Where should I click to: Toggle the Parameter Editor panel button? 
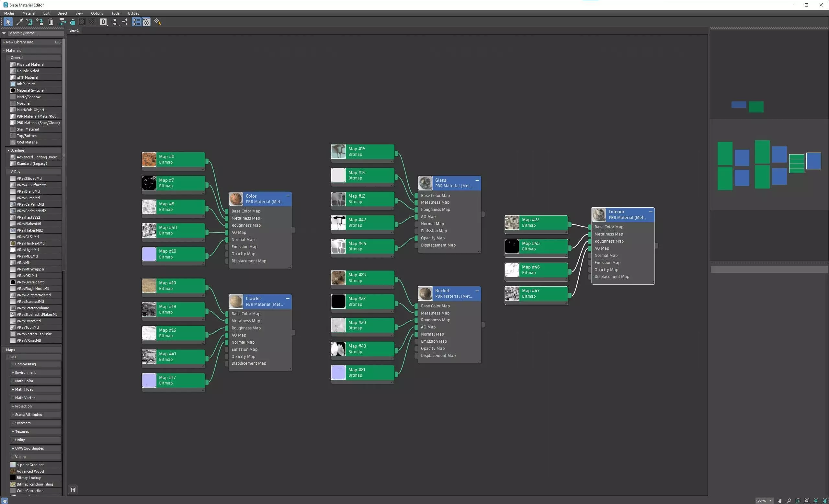[x=146, y=22]
